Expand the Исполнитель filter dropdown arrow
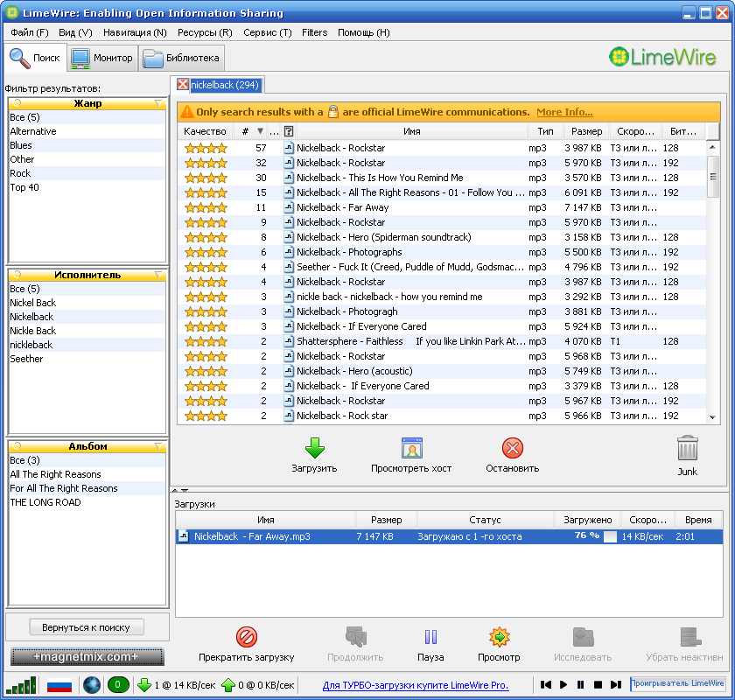The image size is (735, 700). click(x=158, y=275)
